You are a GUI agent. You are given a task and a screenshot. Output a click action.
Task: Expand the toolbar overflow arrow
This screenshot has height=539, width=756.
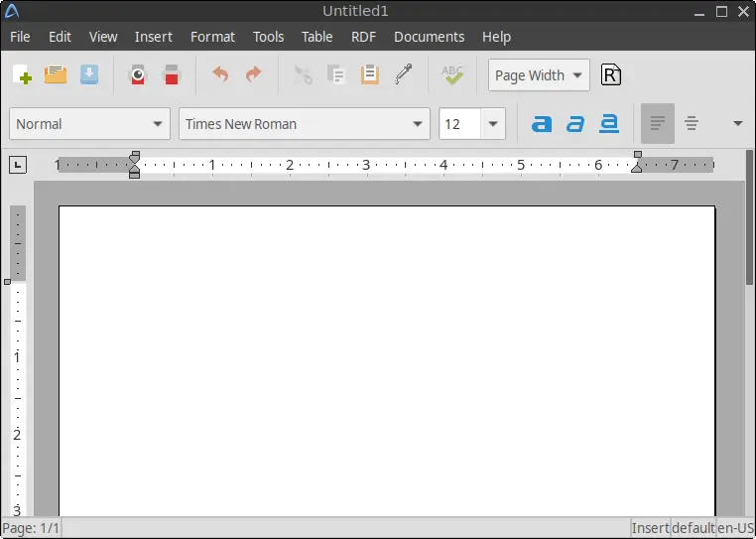[x=738, y=123]
